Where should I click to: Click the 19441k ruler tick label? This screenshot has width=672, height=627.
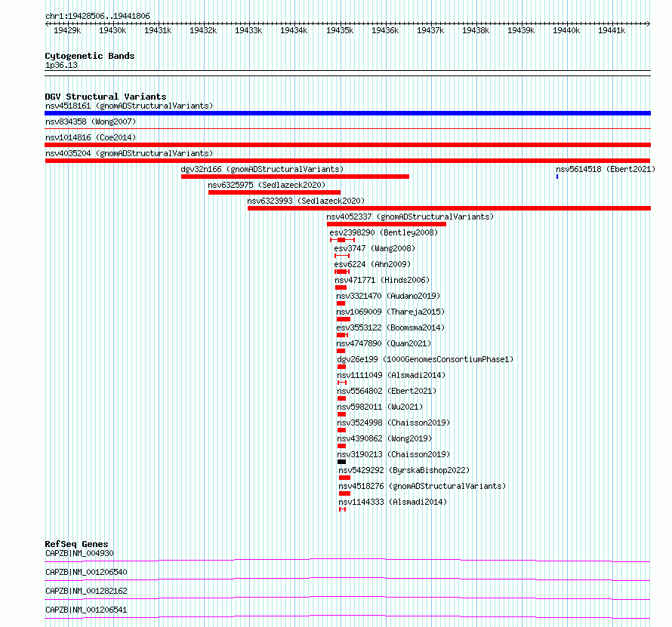pos(612,30)
